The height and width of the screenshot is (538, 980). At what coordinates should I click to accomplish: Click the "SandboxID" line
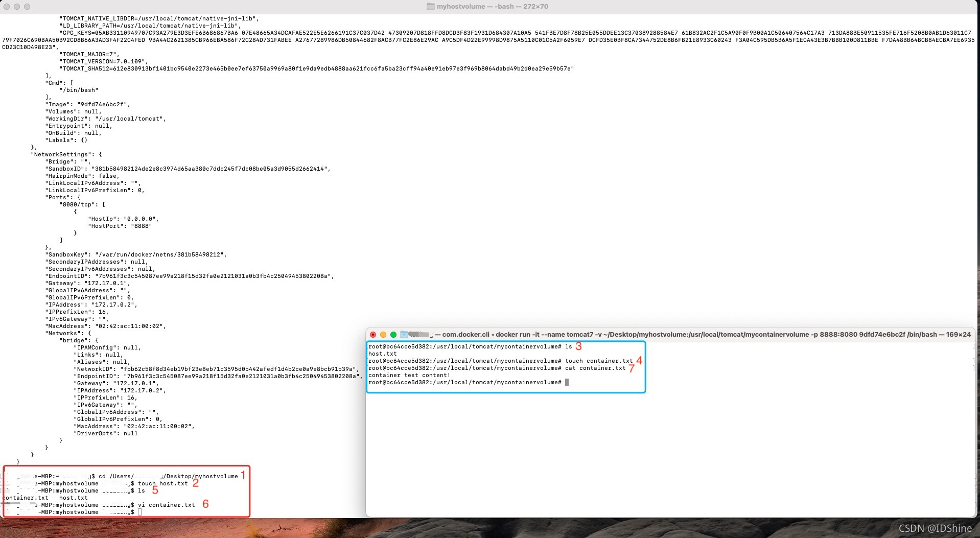click(x=188, y=169)
